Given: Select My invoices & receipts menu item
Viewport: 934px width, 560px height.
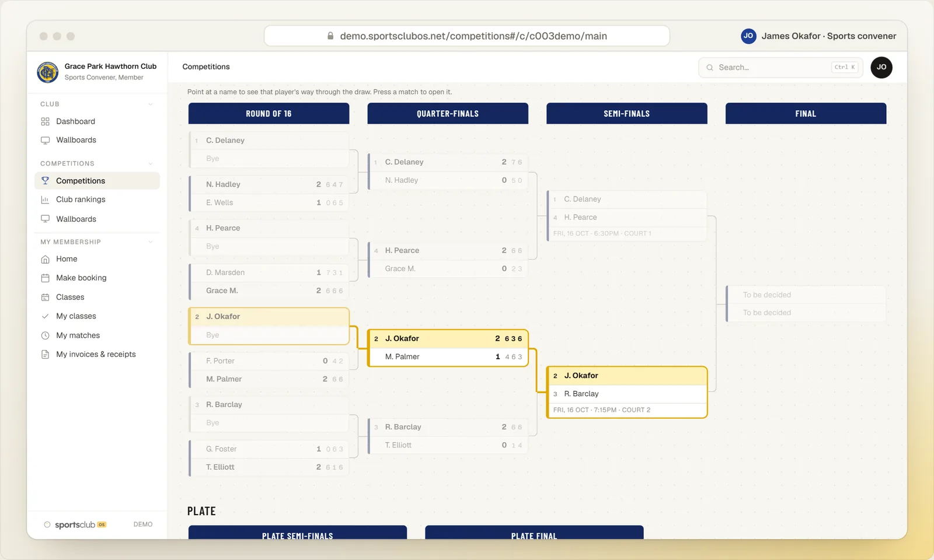Looking at the screenshot, I should (97, 354).
